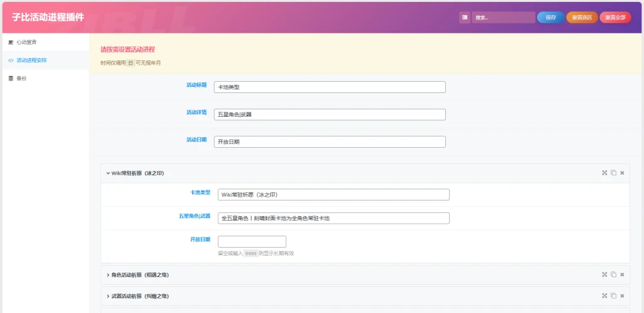Click the red 重置全部 button
Viewport: 644px width, 313px height.
point(615,18)
